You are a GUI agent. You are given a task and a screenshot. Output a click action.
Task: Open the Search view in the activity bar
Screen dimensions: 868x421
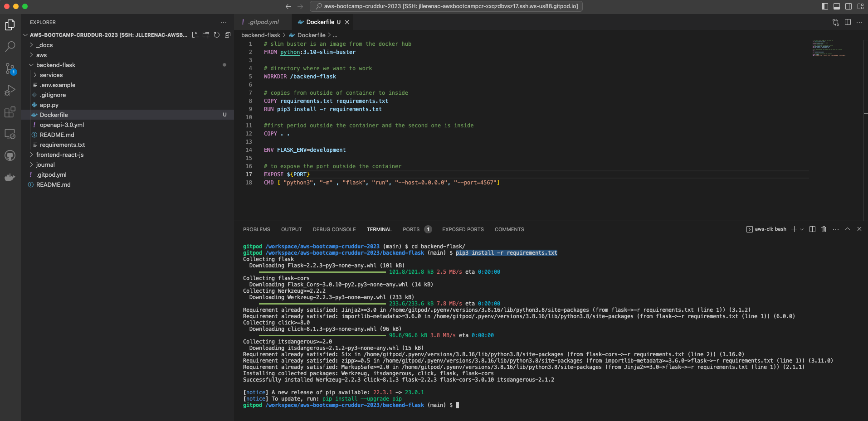click(10, 47)
